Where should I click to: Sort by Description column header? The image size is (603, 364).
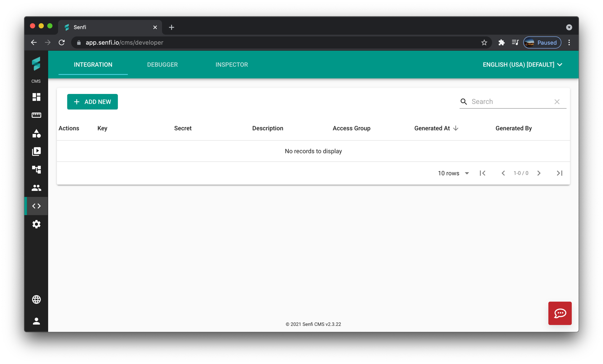pyautogui.click(x=268, y=128)
